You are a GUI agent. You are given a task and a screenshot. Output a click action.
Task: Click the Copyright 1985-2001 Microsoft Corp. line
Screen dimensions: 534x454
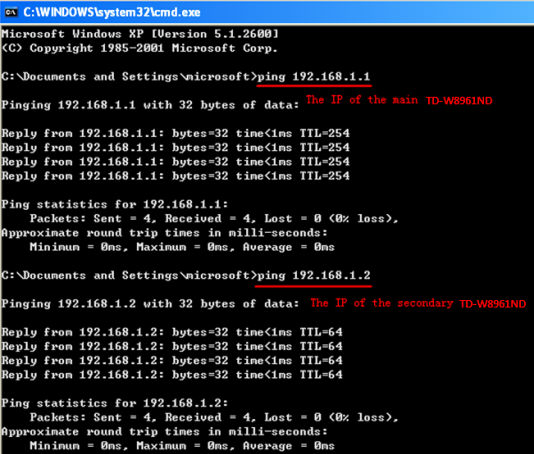[139, 48]
